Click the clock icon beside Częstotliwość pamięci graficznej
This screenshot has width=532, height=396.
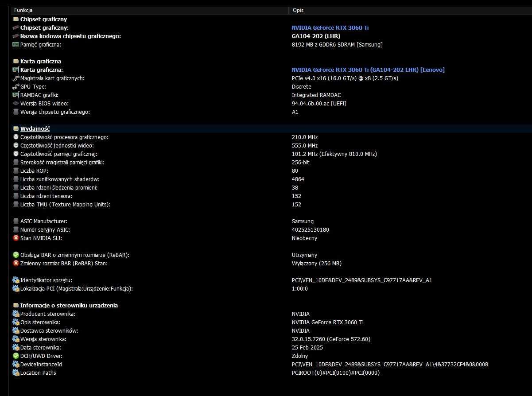pyautogui.click(x=16, y=154)
